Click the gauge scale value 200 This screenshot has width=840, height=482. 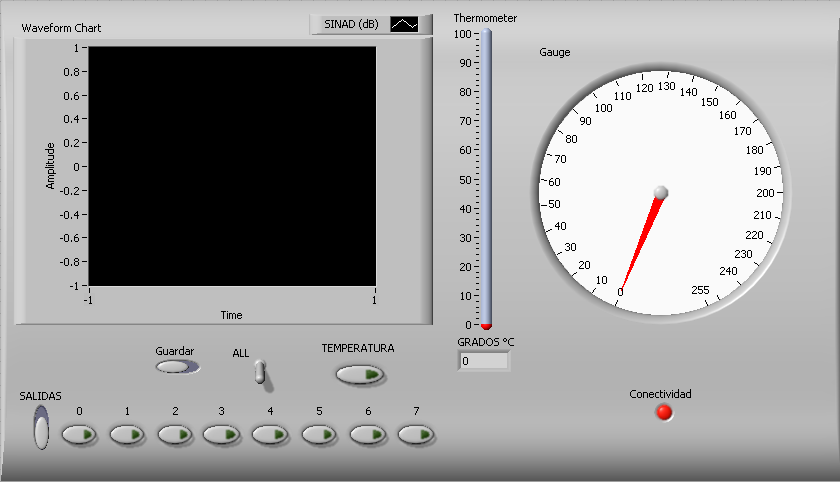(766, 193)
